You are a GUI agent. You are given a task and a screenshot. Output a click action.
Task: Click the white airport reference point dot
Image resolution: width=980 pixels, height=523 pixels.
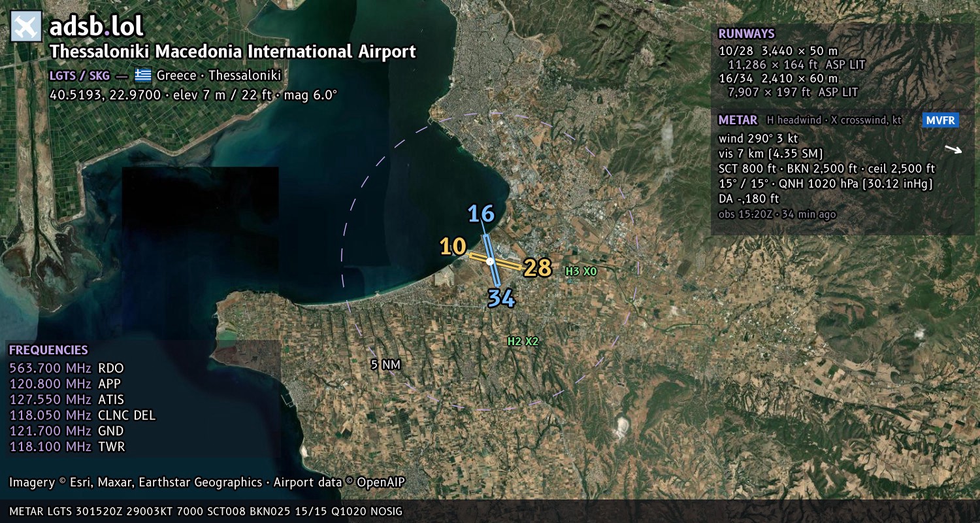click(490, 261)
